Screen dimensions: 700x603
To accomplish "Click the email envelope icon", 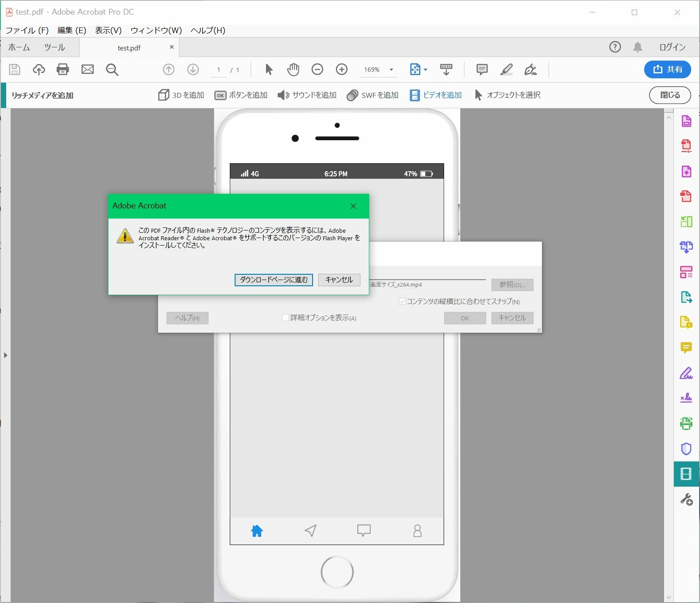I will coord(88,69).
